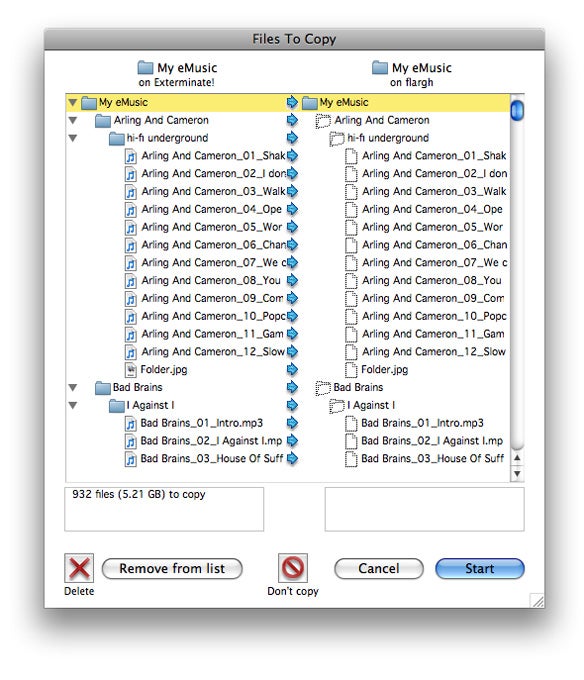Click dotted file icon of right Arling And Cameron_05_Wor
The width and height of the screenshot is (584, 680).
click(x=351, y=227)
